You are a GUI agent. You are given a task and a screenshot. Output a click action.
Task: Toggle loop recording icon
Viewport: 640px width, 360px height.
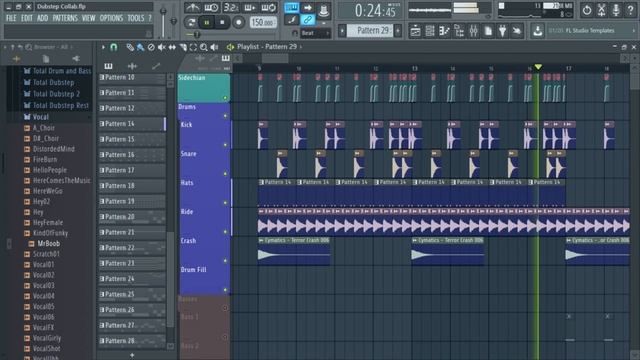coord(269,7)
